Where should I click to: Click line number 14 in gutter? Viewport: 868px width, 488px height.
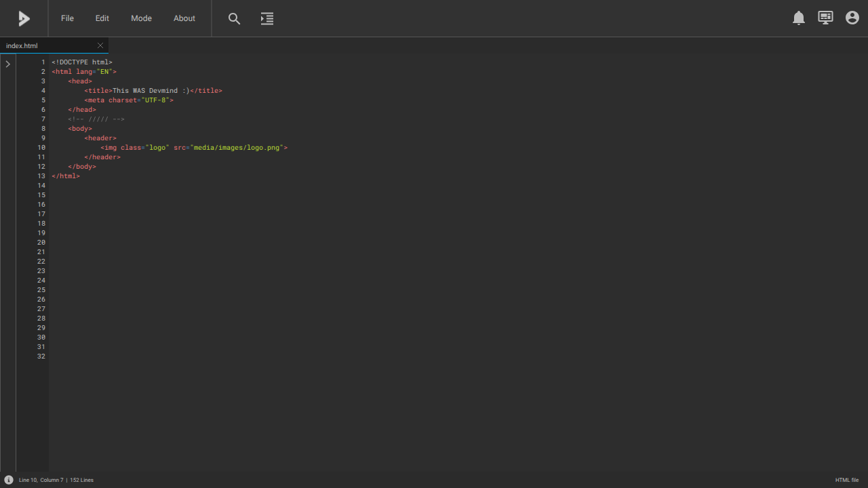tap(41, 186)
